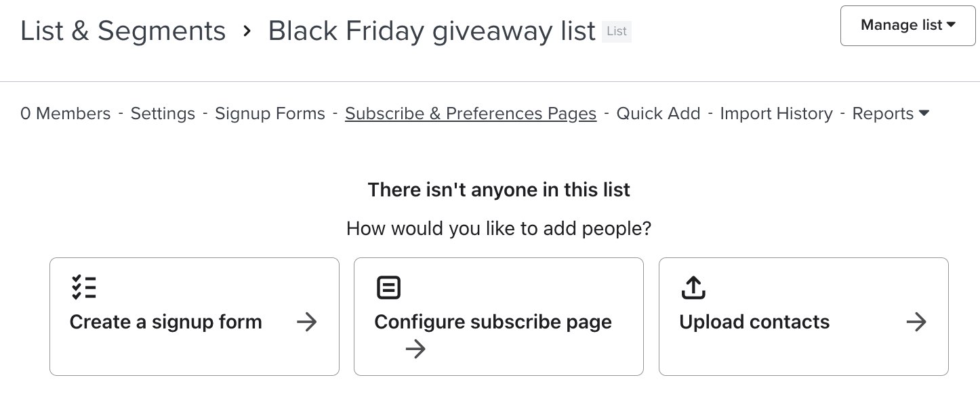
Task: Select the signup form checklist icon
Action: point(84,287)
